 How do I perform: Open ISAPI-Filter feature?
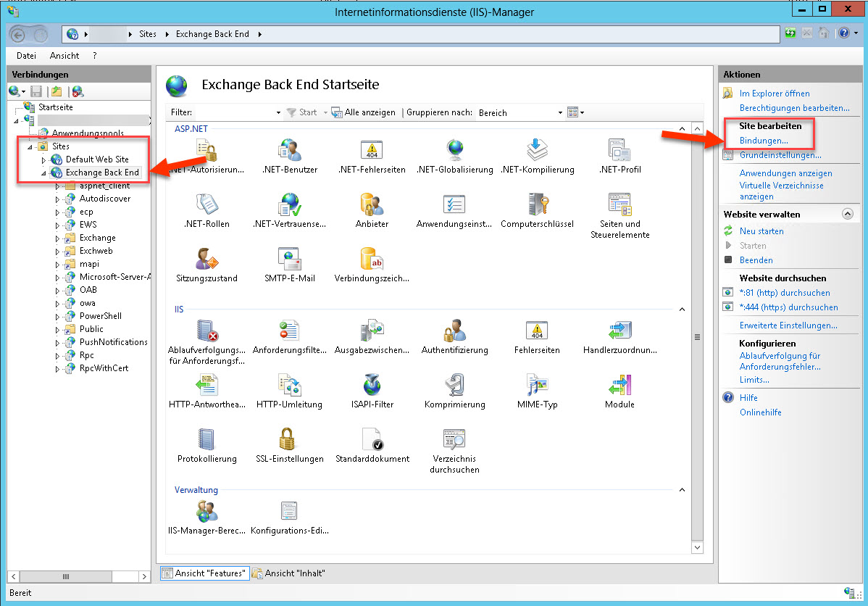pyautogui.click(x=372, y=391)
